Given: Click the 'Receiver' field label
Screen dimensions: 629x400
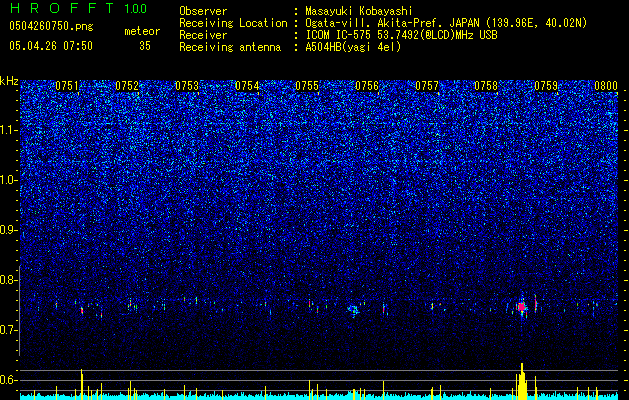Looking at the screenshot, I should click(x=203, y=35).
